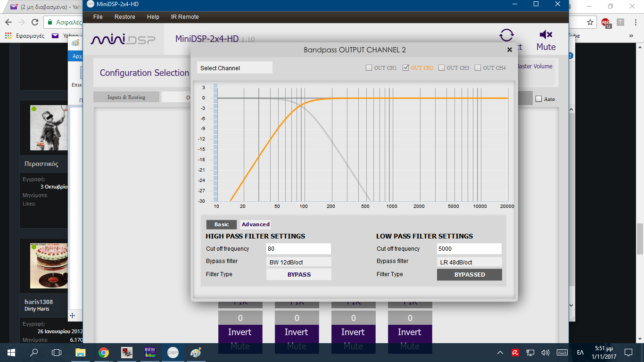
Task: Open File Explorer from the taskbar
Action: coord(81,353)
